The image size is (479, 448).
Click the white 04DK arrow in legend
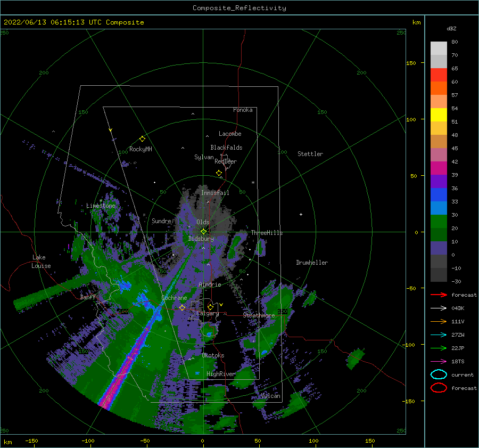coord(439,308)
